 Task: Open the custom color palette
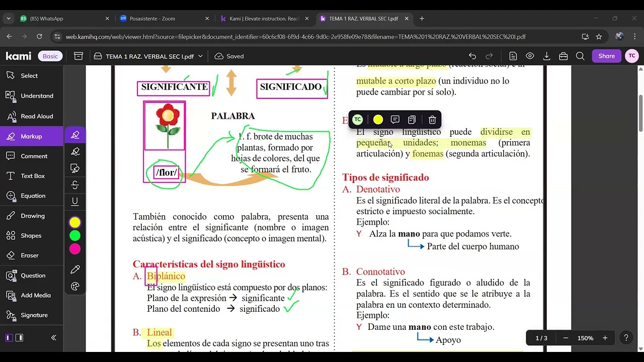pyautogui.click(x=75, y=287)
